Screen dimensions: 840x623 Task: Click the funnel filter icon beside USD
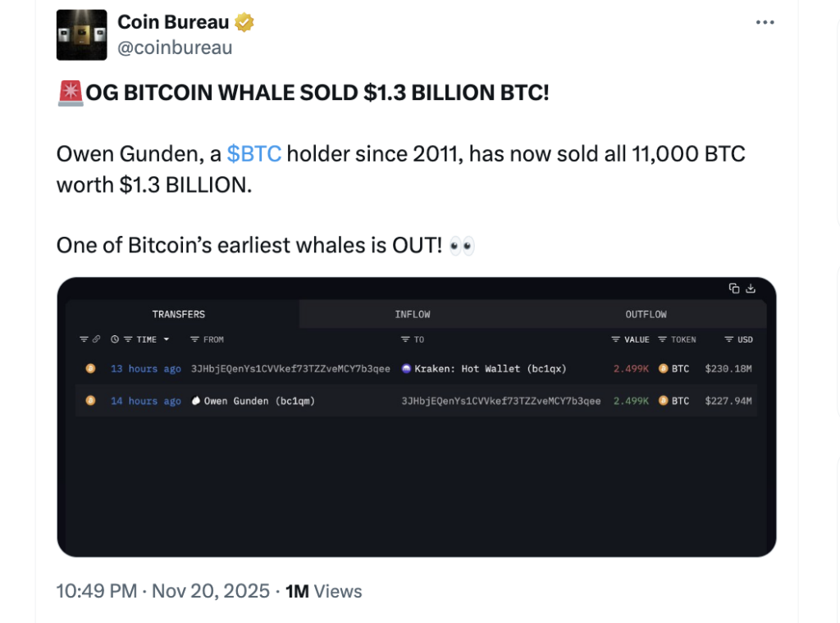point(728,339)
